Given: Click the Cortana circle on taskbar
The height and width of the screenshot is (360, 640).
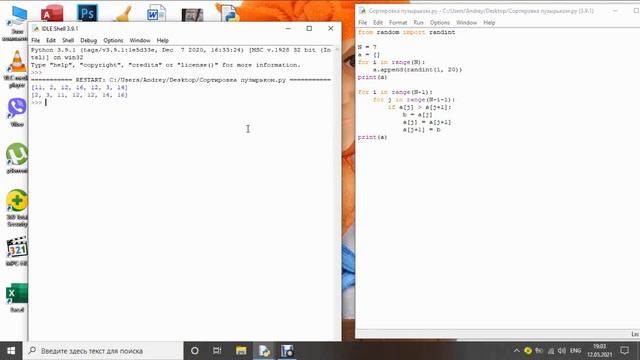Looking at the screenshot, I should point(195,351).
